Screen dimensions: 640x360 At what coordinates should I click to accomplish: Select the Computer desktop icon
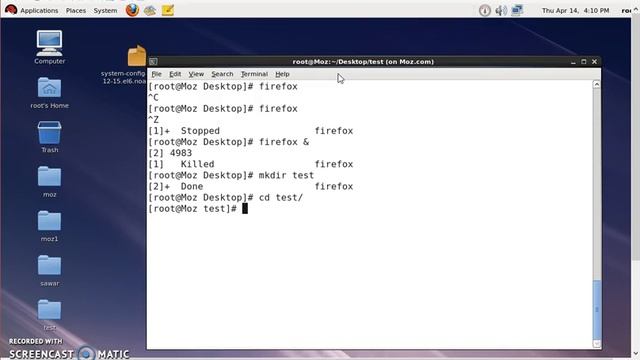pyautogui.click(x=49, y=47)
